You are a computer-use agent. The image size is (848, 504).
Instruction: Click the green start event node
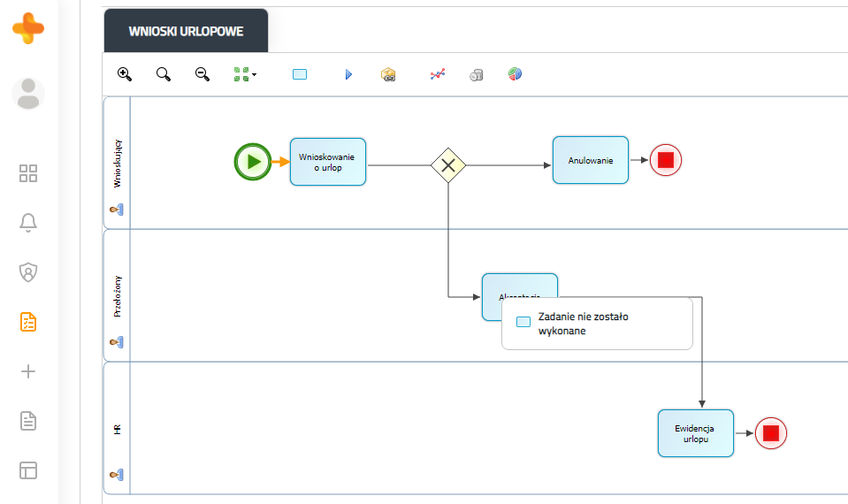click(x=253, y=162)
